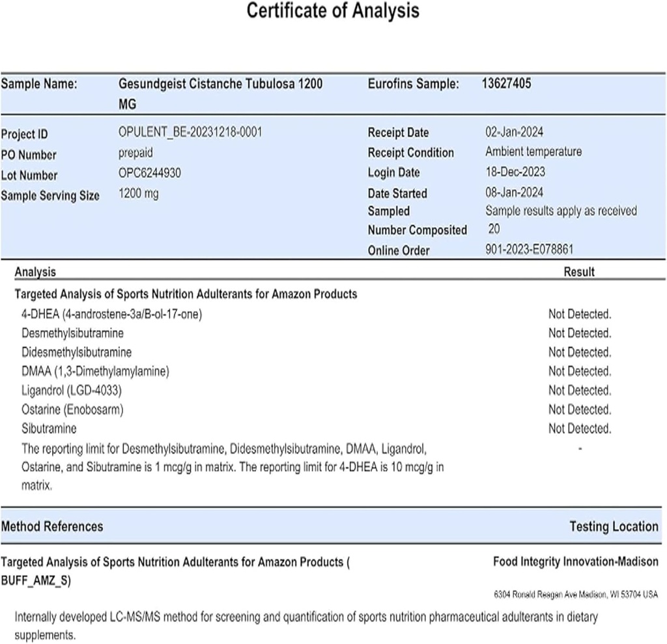Click the Ambient temperature receipt condition
This screenshot has height=644, width=667.
533,152
